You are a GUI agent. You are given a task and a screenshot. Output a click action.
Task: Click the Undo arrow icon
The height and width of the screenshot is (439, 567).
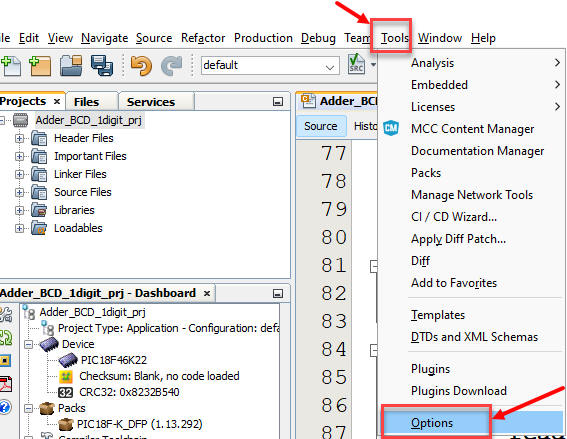(x=141, y=66)
